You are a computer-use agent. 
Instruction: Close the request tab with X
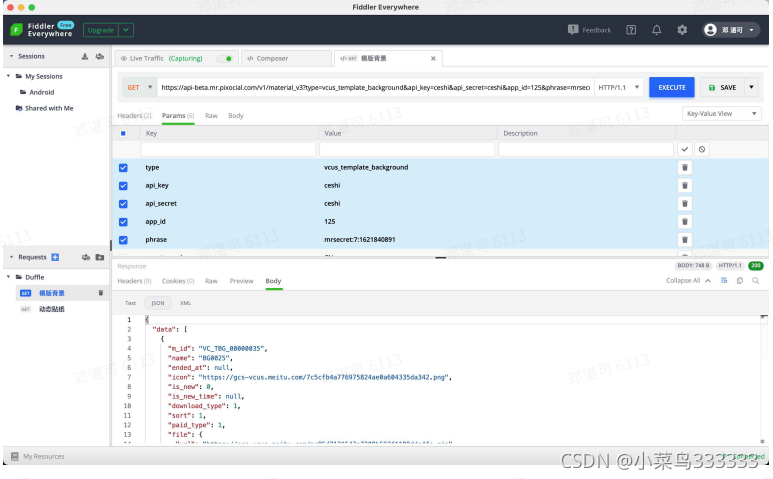click(x=433, y=59)
